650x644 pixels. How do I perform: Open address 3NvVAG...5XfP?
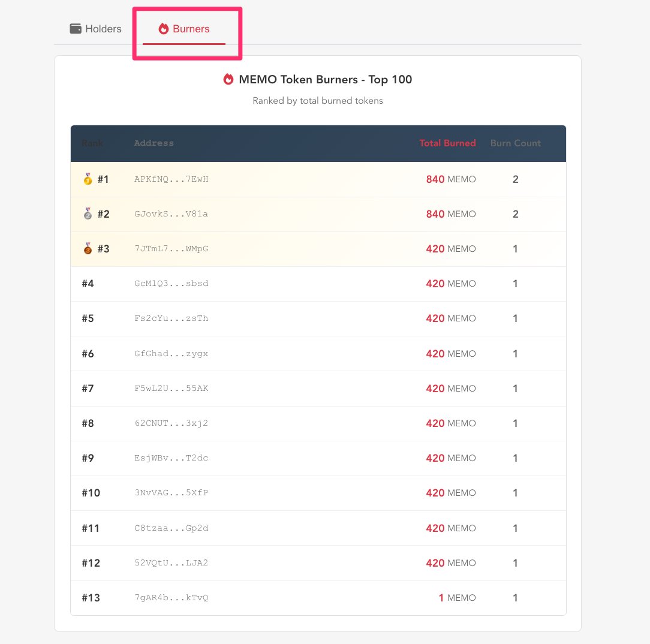click(x=171, y=493)
